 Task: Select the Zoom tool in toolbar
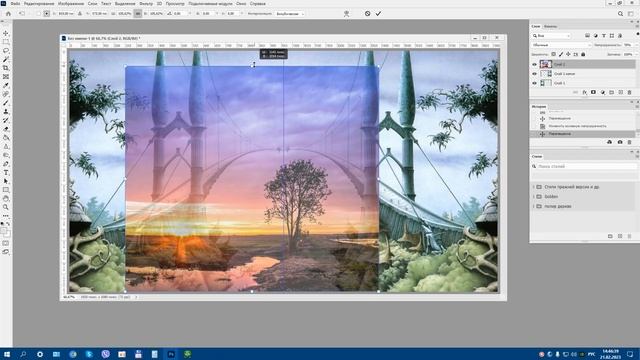(x=6, y=207)
